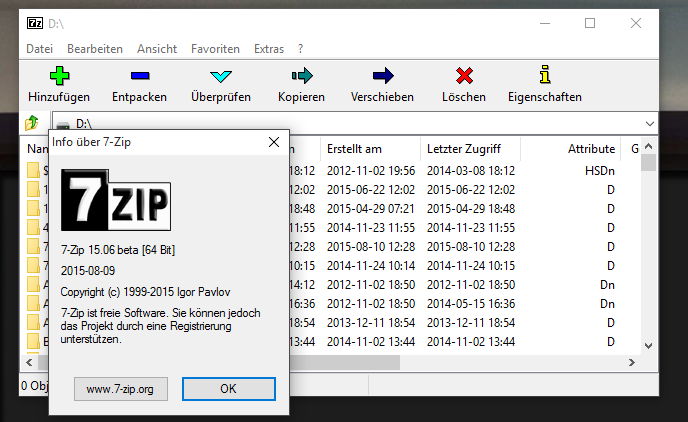Click the Kopieren arrow icon
Screen dimensions: 688x422
(302, 75)
